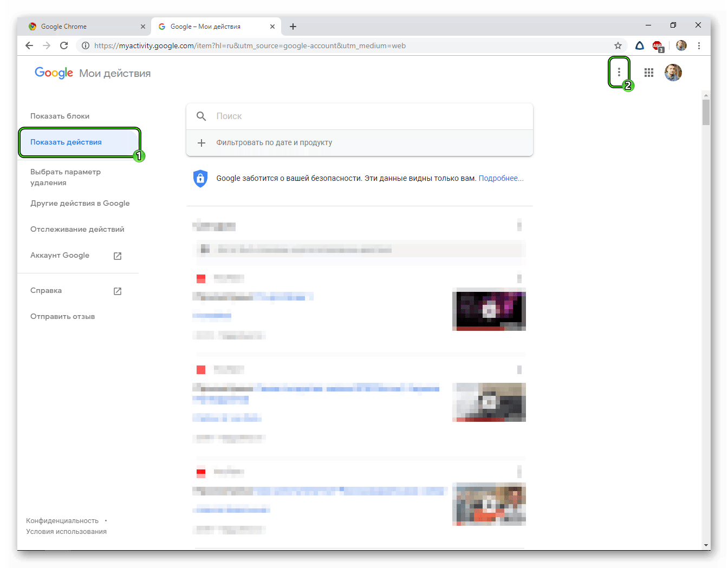
Task: Open a new browser tab
Action: [x=293, y=27]
